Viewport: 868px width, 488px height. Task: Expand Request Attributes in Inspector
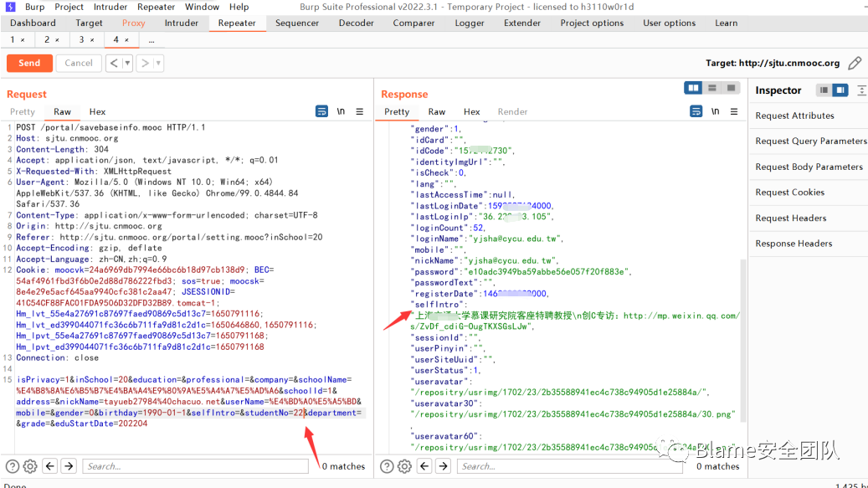[794, 116]
